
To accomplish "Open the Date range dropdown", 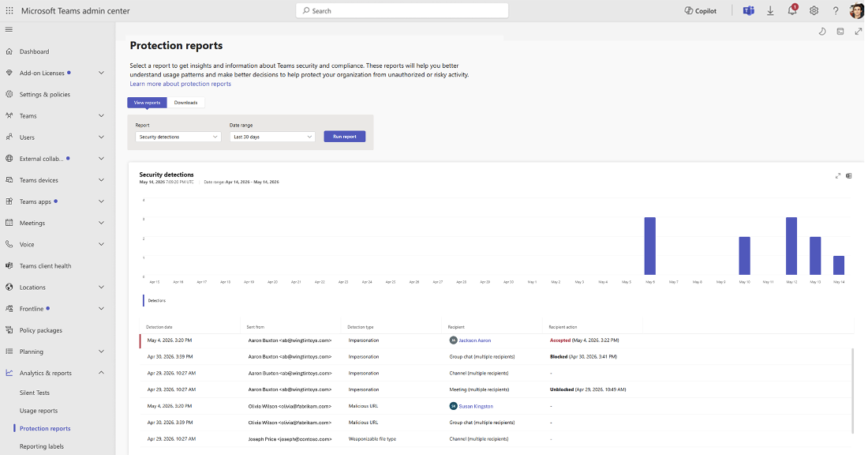I will (x=272, y=137).
